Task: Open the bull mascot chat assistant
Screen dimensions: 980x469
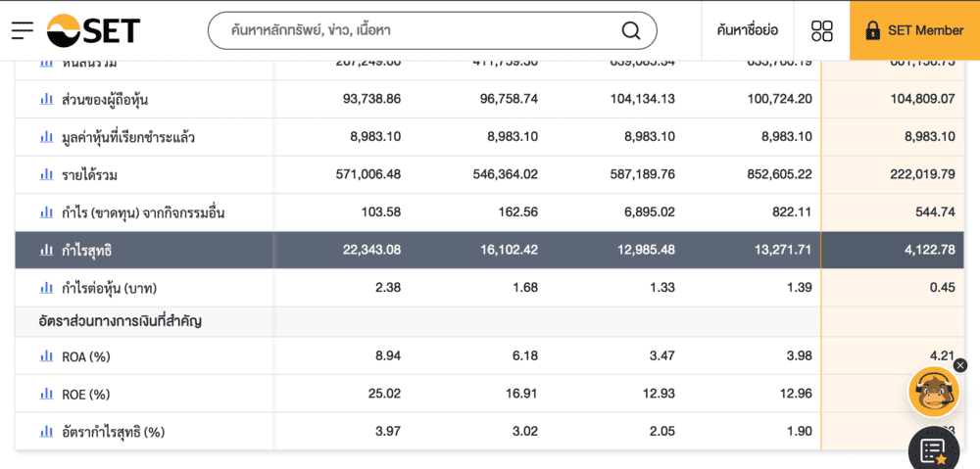Action: [x=933, y=392]
